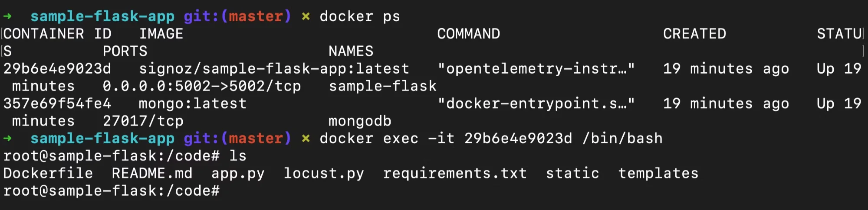Click the yellow x before docker exec command
This screenshot has height=210, width=868.
coord(306,139)
